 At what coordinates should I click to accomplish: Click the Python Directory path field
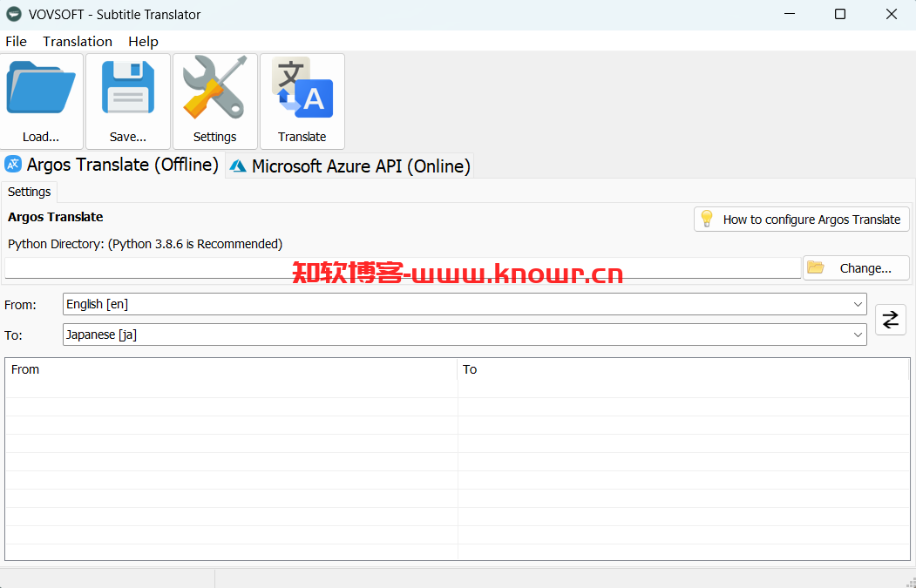coord(403,268)
